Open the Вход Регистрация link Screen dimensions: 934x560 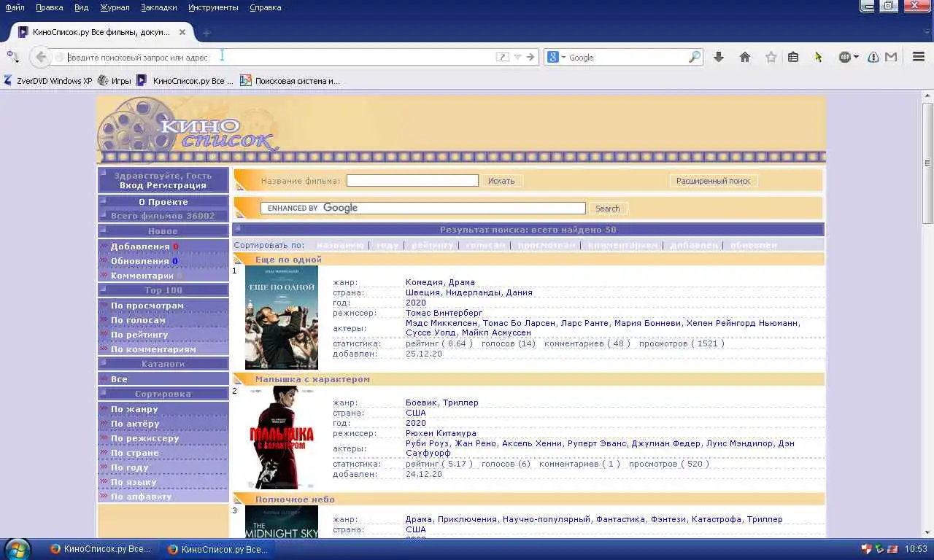click(163, 185)
